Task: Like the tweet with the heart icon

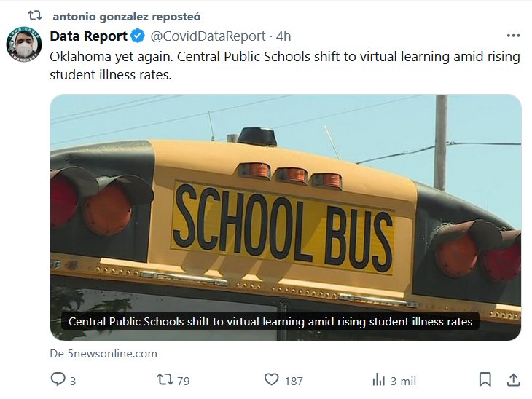Action: pos(272,379)
